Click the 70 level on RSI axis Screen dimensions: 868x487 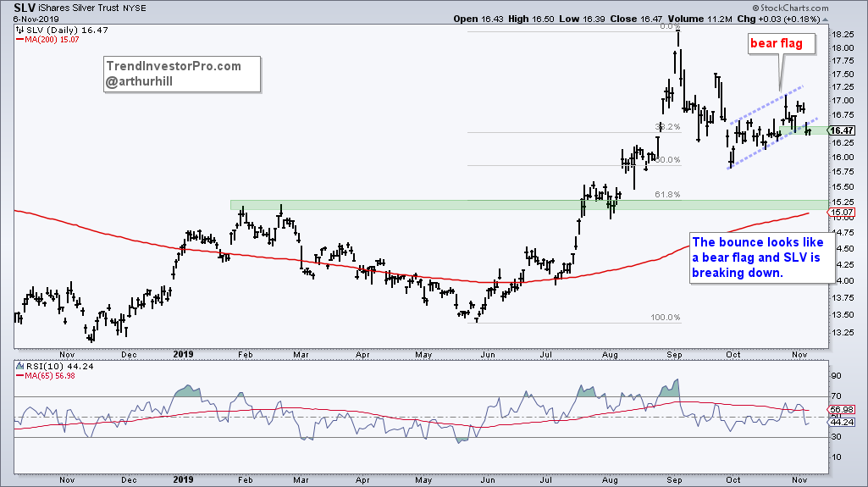[x=837, y=396]
